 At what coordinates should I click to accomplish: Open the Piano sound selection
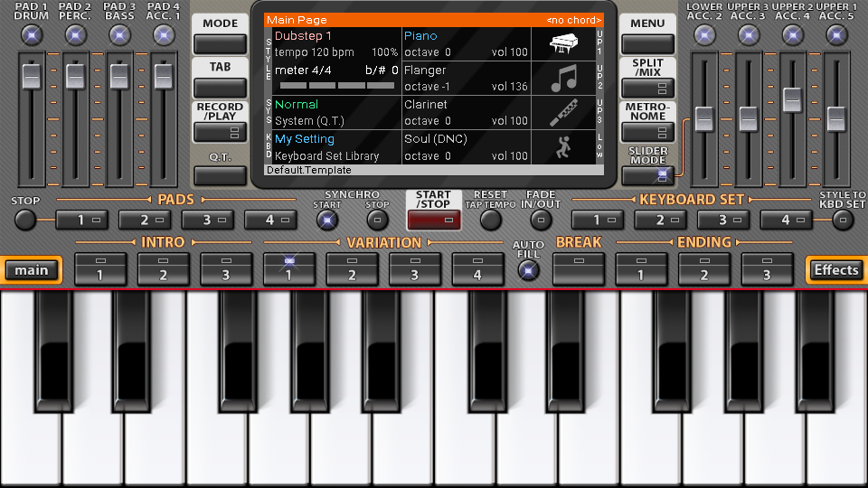click(x=420, y=36)
